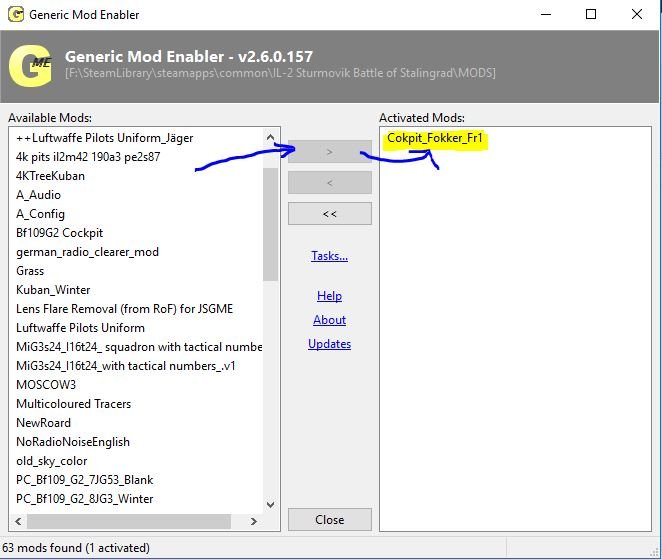Click the available mods scroll down arrow
662x559 pixels.
point(271,505)
